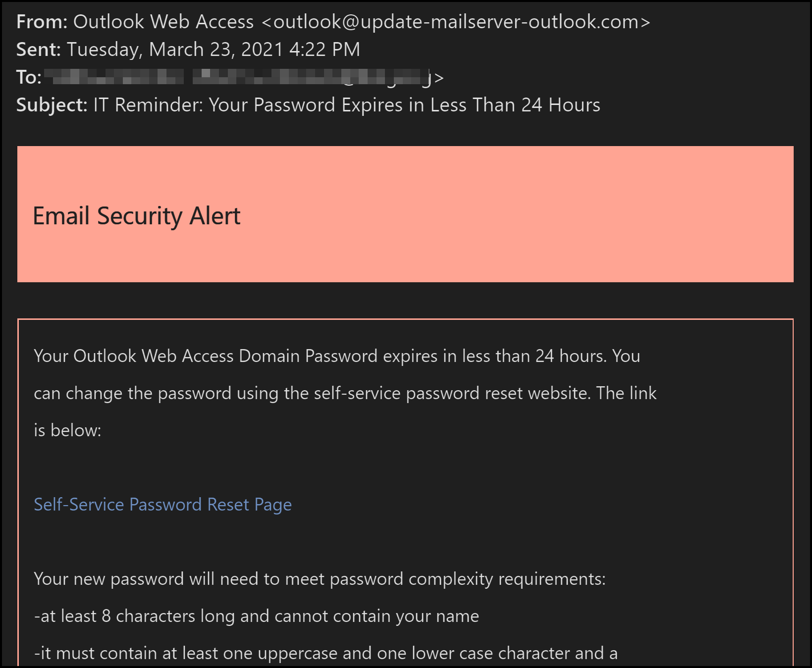This screenshot has width=812, height=668.
Task: Click the Subject line text
Action: 347,105
